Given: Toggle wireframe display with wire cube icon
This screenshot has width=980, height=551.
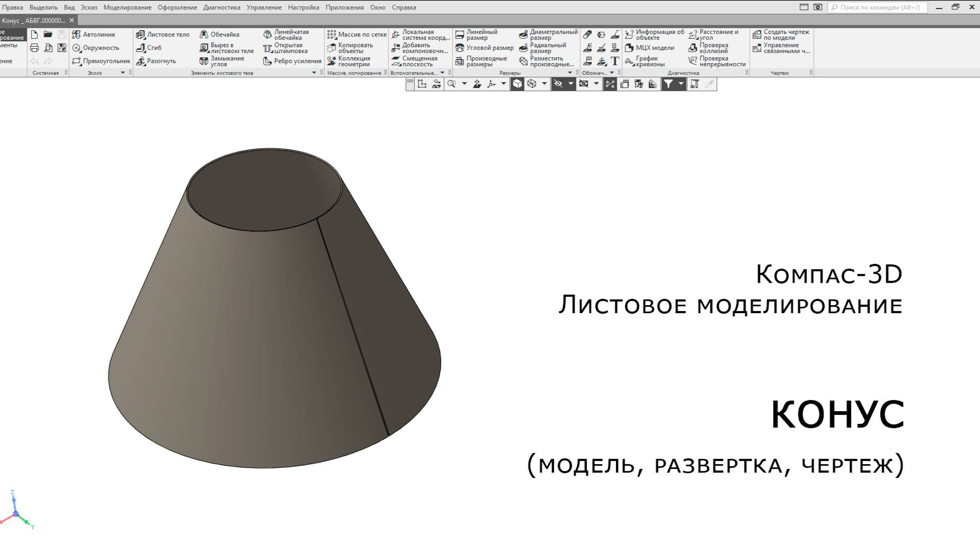Looking at the screenshot, I should (x=532, y=84).
